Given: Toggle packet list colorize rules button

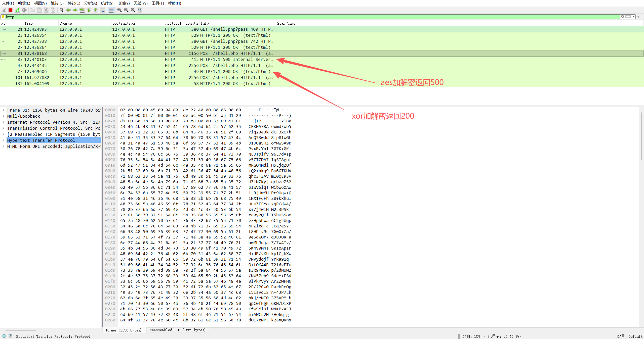Looking at the screenshot, I should (111, 10).
